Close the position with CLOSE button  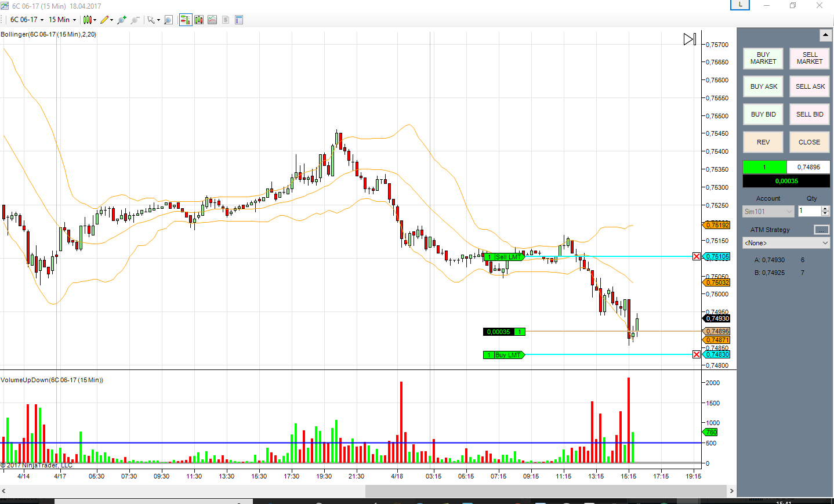pyautogui.click(x=810, y=142)
